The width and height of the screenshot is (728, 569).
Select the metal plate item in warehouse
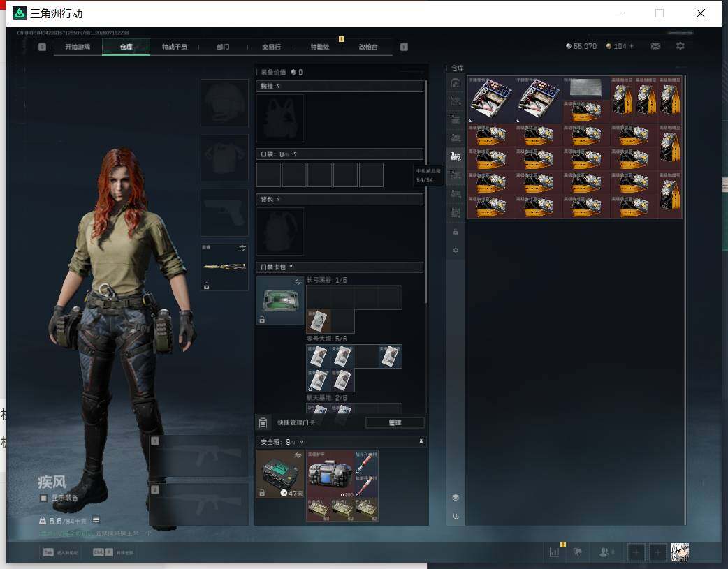586,88
